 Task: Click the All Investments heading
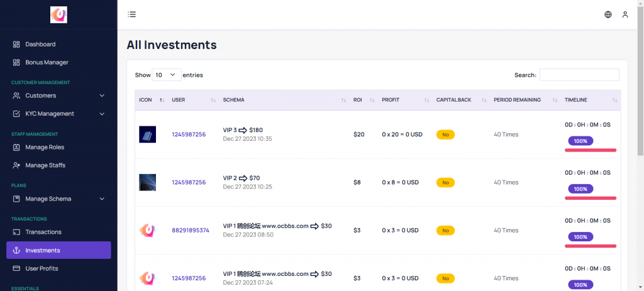(x=172, y=45)
